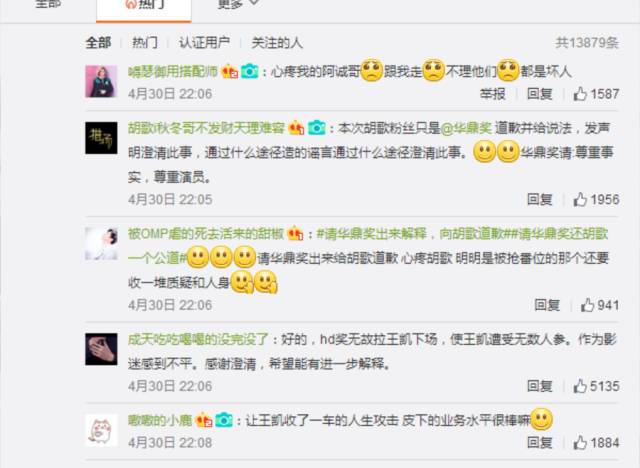Filter comments by 认证用户

(x=204, y=42)
